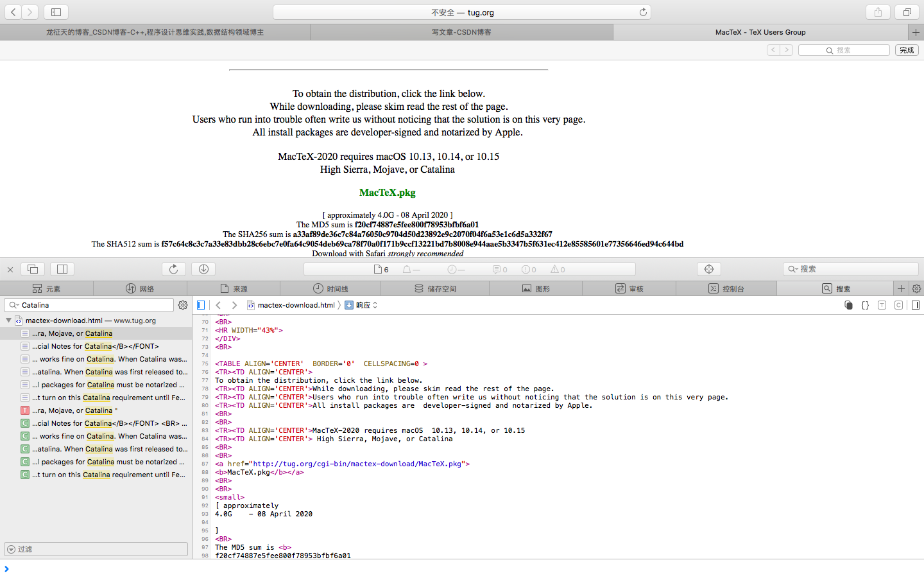Screen dimensions: 924x578
Task: Switch to the 元素 (Elements) tab
Action: (47, 289)
